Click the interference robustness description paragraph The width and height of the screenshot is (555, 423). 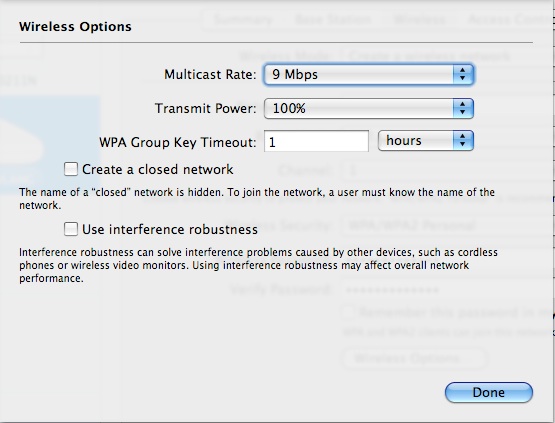click(x=258, y=265)
